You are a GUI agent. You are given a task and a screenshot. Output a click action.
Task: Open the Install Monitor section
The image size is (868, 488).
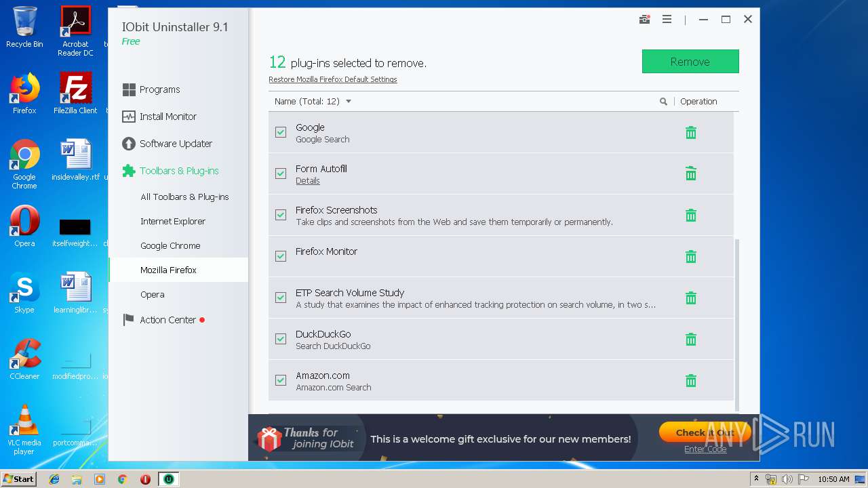tap(159, 117)
